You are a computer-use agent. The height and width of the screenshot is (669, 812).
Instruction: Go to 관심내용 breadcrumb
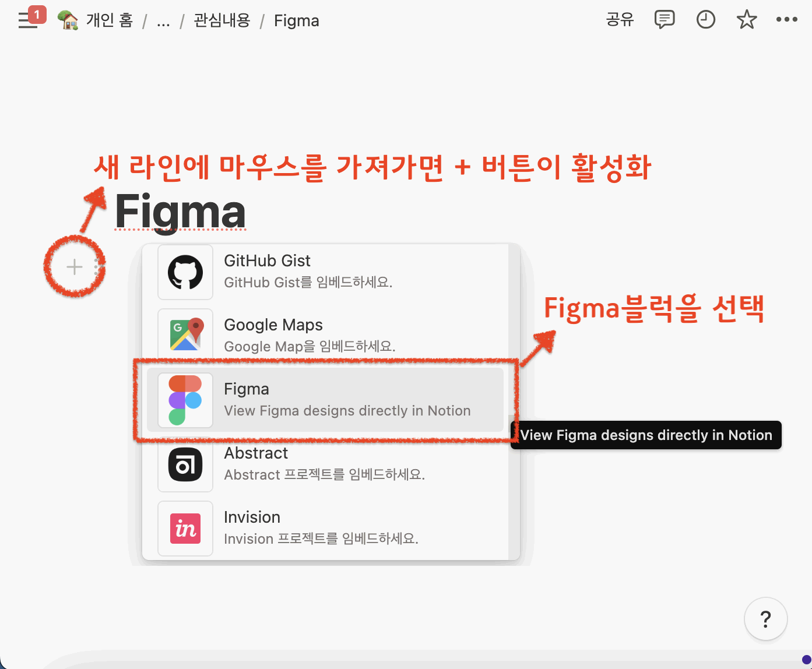click(x=222, y=20)
